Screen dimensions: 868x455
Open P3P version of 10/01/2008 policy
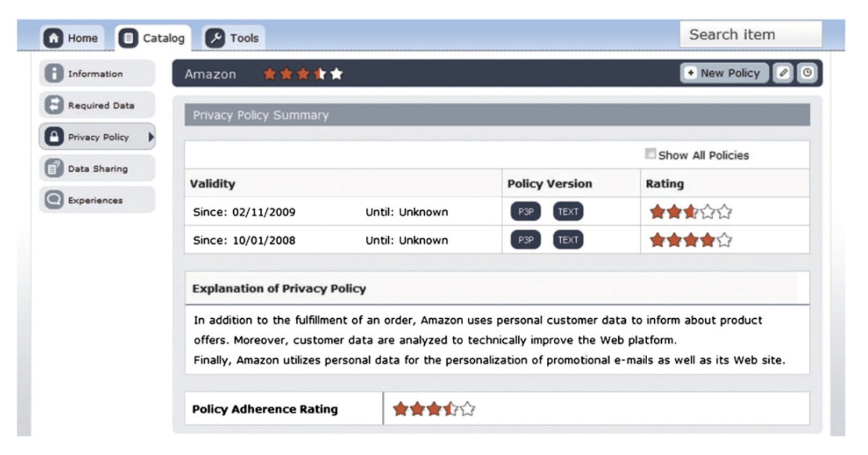click(x=525, y=240)
